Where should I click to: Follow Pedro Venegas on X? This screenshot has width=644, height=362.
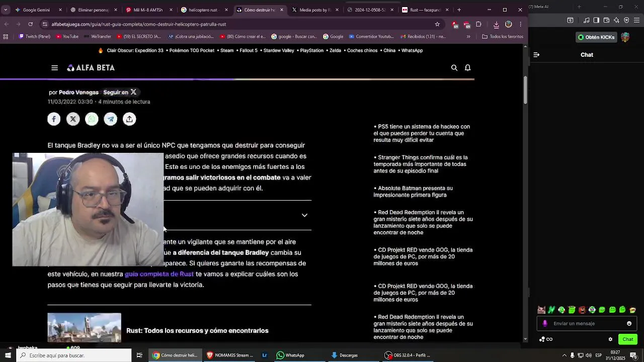pos(120,93)
